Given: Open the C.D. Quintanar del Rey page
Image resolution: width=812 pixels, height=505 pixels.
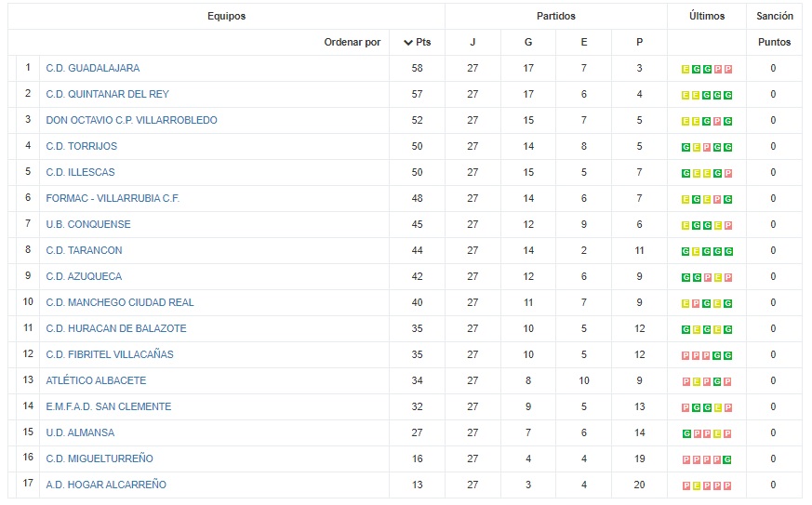Looking at the screenshot, I should (107, 94).
